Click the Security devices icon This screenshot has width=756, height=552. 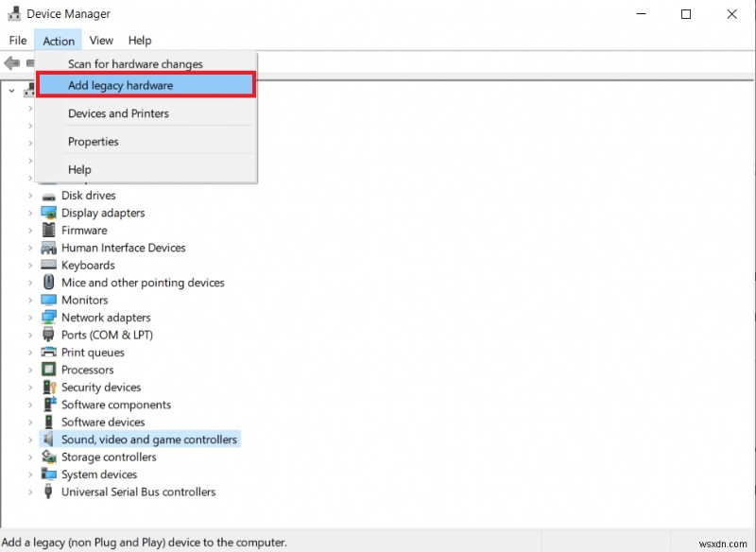click(x=48, y=388)
